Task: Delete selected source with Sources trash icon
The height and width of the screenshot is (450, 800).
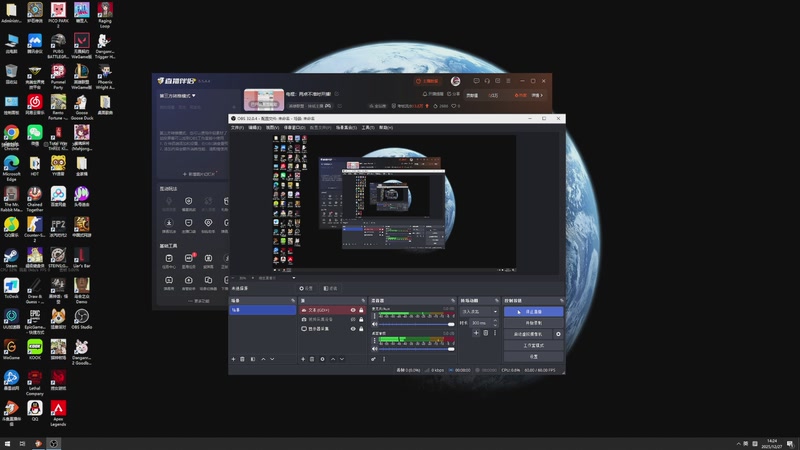Action: pyautogui.click(x=312, y=359)
